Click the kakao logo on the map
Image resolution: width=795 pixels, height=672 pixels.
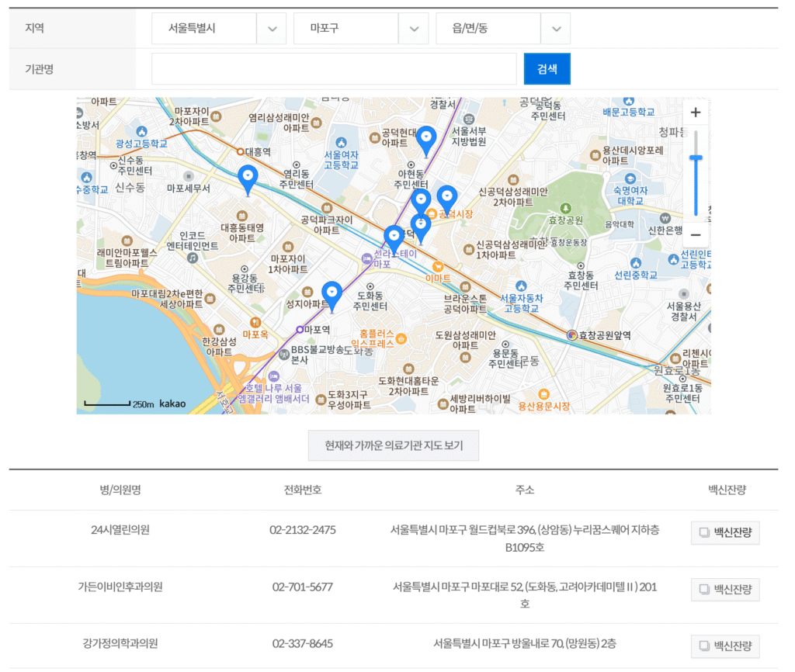coord(172,404)
